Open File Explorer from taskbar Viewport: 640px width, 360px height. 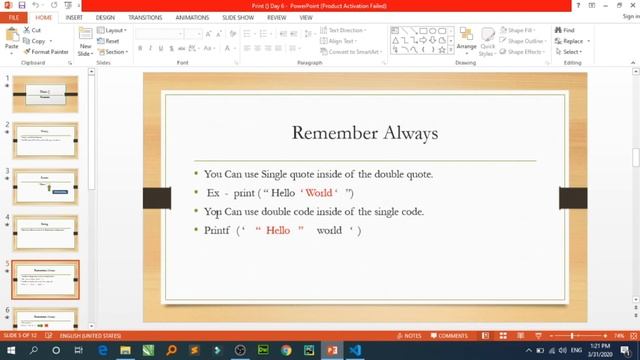[125, 350]
